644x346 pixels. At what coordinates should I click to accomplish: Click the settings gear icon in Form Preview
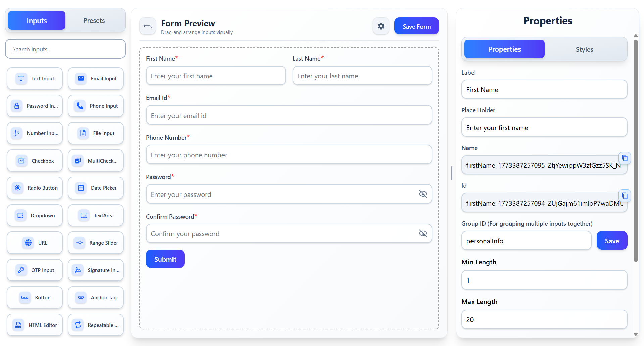click(x=381, y=26)
